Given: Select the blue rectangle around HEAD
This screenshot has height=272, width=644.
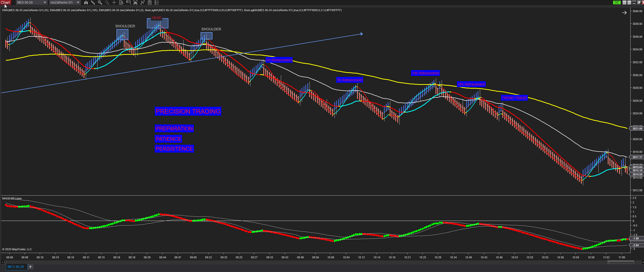Looking at the screenshot, I should point(158,23).
